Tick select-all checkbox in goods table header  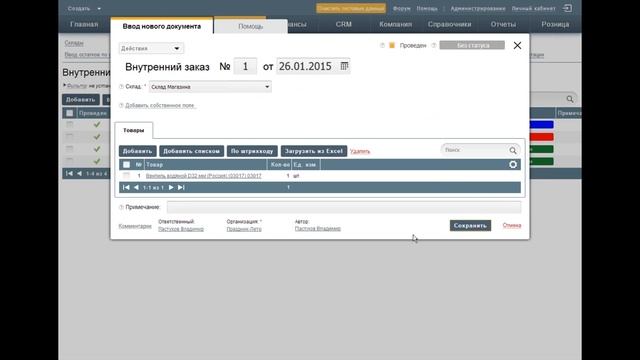(127, 164)
